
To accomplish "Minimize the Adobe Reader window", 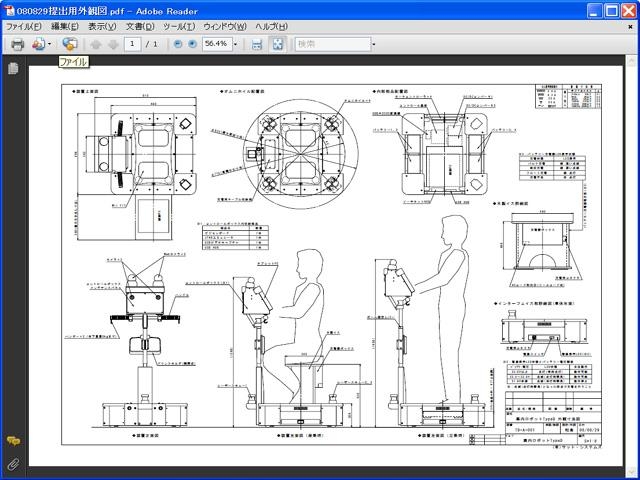I will (x=594, y=11).
